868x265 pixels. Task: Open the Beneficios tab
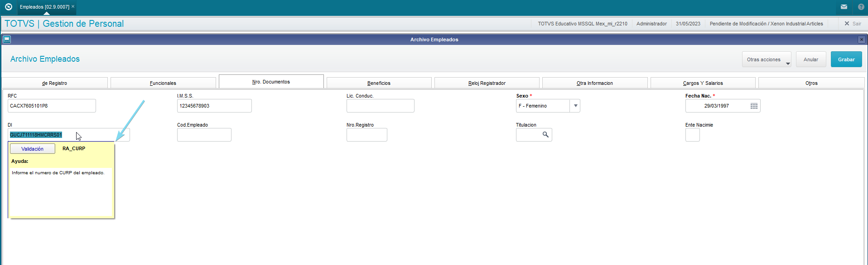point(379,83)
